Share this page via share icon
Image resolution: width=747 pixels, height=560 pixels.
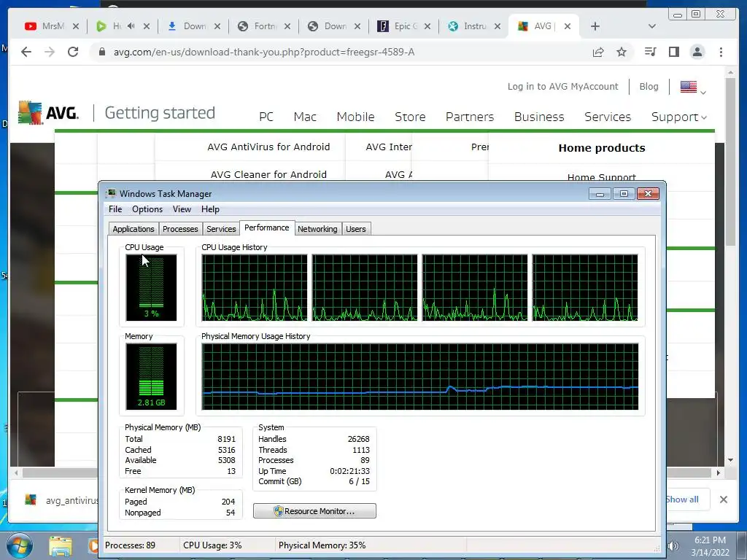click(598, 52)
